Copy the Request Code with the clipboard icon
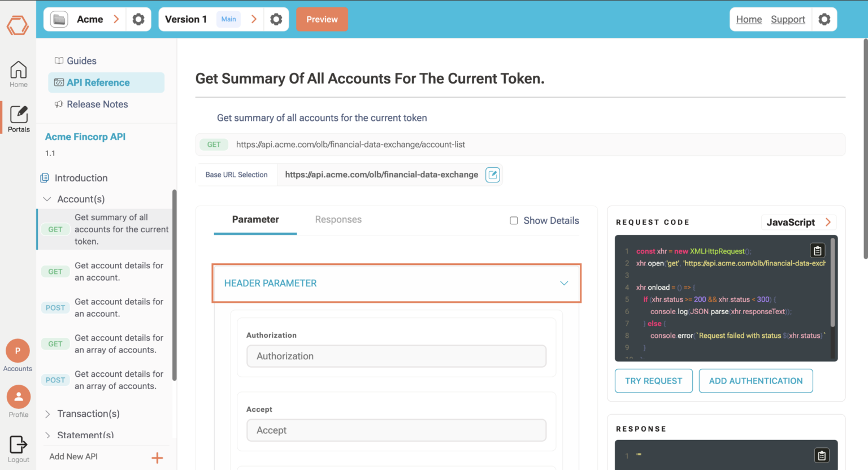 point(818,250)
